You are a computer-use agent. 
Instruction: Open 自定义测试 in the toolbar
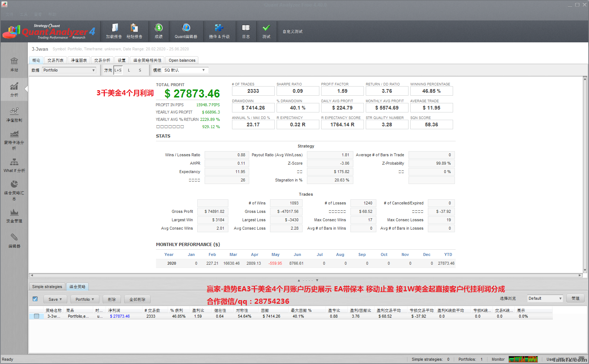click(x=292, y=31)
